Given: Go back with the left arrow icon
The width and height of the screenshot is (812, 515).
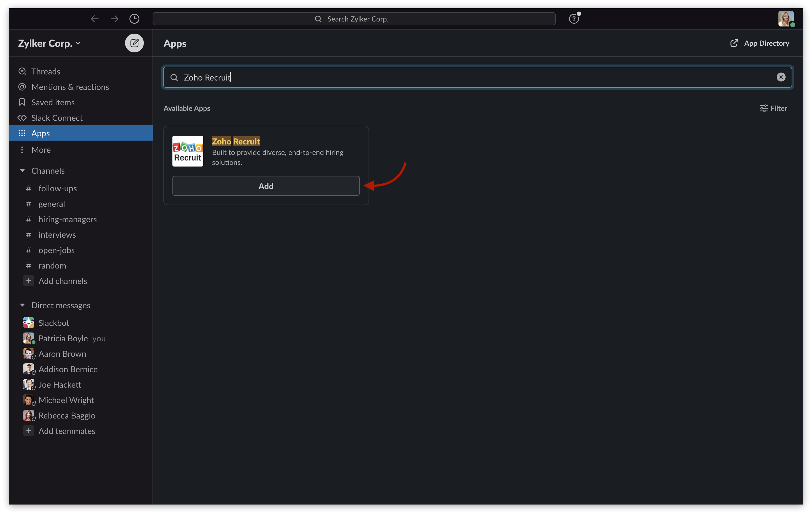Looking at the screenshot, I should 95,19.
